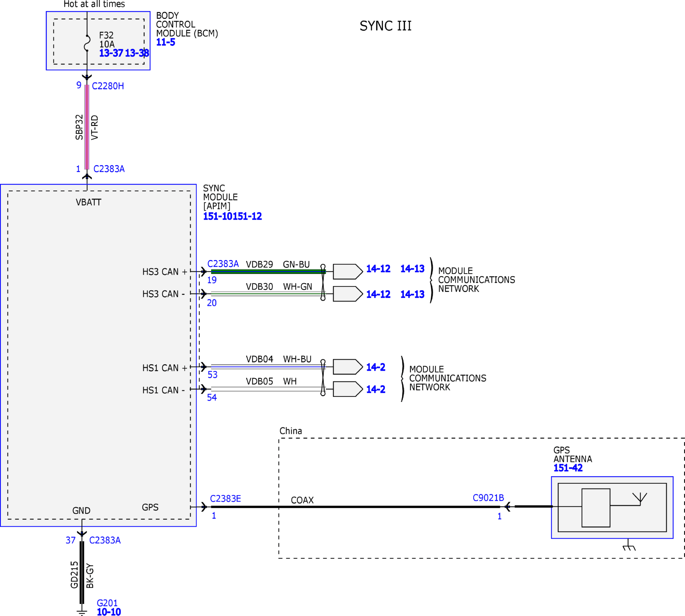Open 14-13 link on the VDB29 row

(x=413, y=269)
